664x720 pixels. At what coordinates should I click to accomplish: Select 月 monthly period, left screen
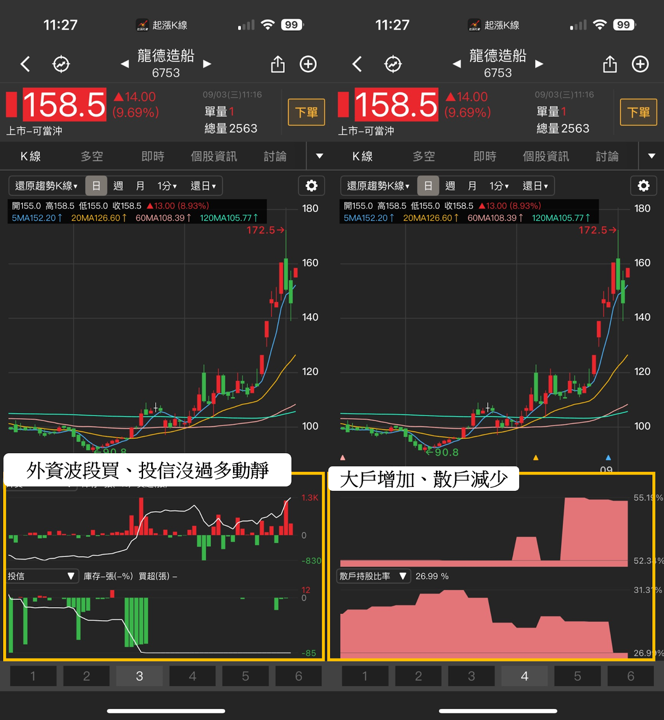click(x=140, y=186)
